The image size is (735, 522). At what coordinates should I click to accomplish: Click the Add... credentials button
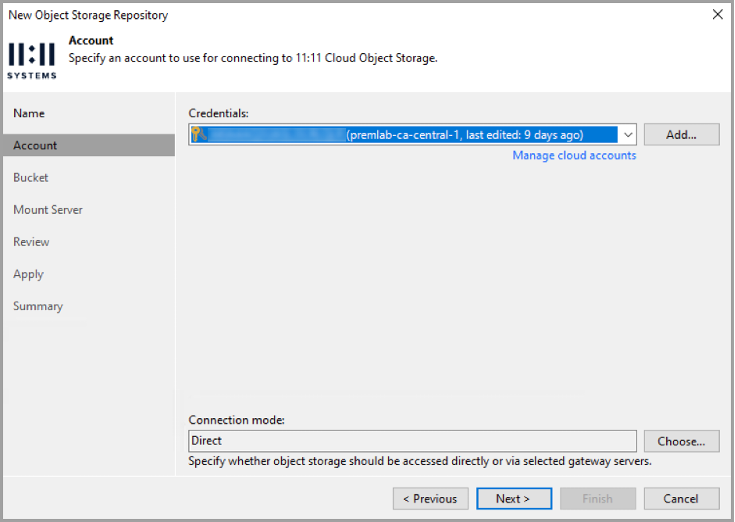(682, 135)
